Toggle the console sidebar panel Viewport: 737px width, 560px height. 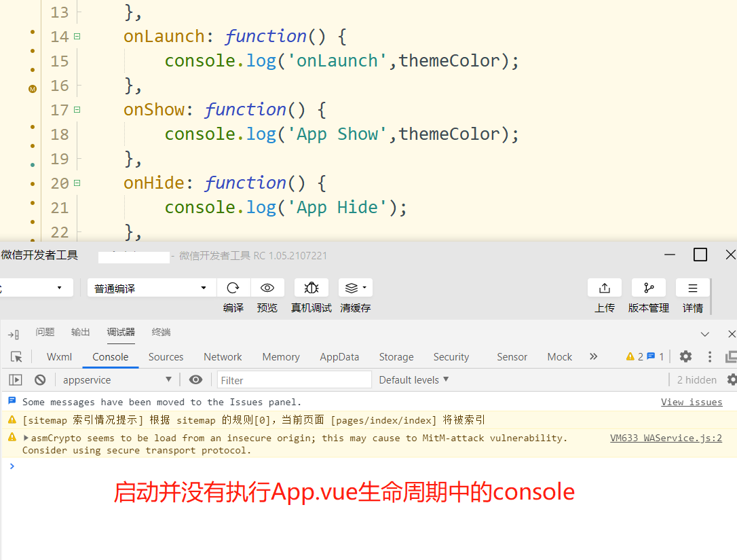(16, 380)
